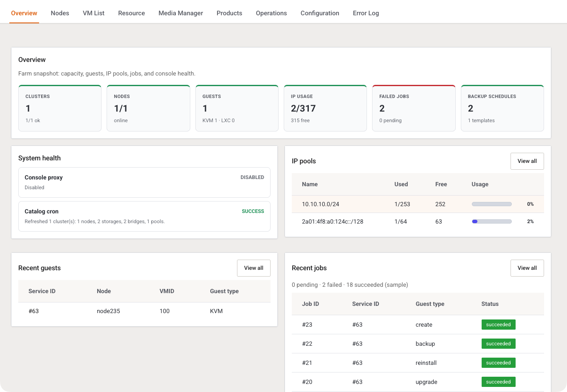Screen dimensions: 567x392
Task: Switch to the VM List tab
Action: 93,13
